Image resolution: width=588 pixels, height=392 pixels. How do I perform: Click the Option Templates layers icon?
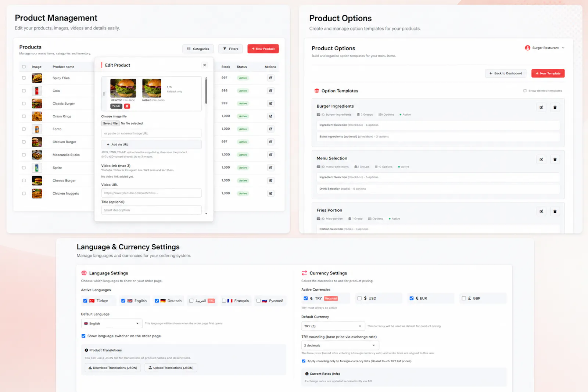point(316,91)
